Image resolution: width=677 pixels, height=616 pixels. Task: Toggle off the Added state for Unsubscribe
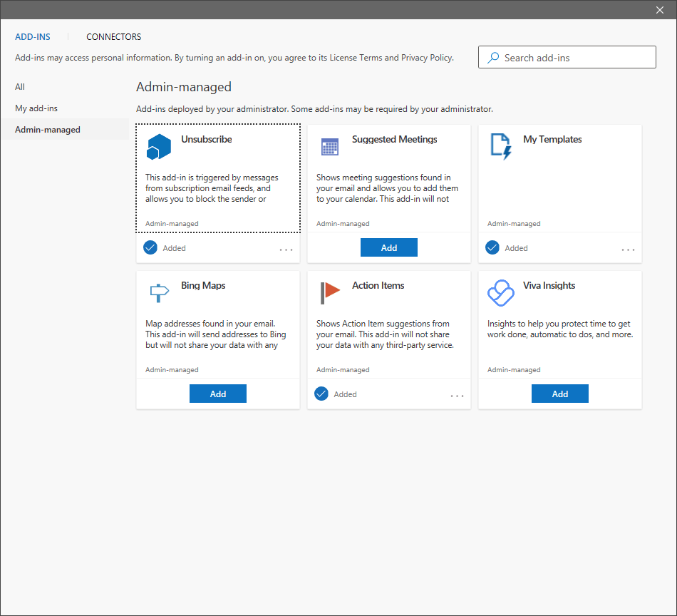(150, 247)
